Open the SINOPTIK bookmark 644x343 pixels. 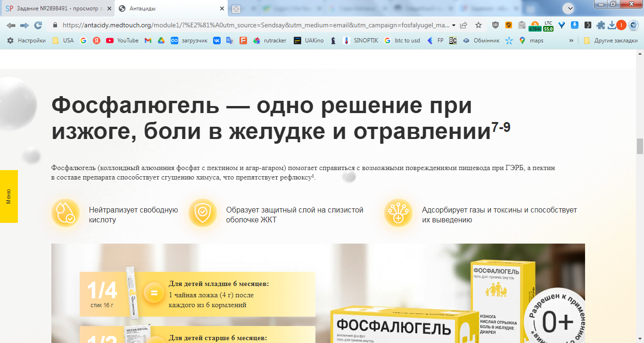[361, 41]
